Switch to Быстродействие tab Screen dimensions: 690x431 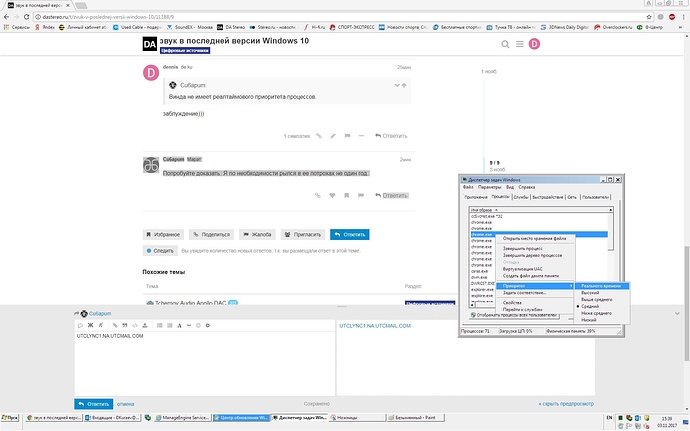[548, 197]
